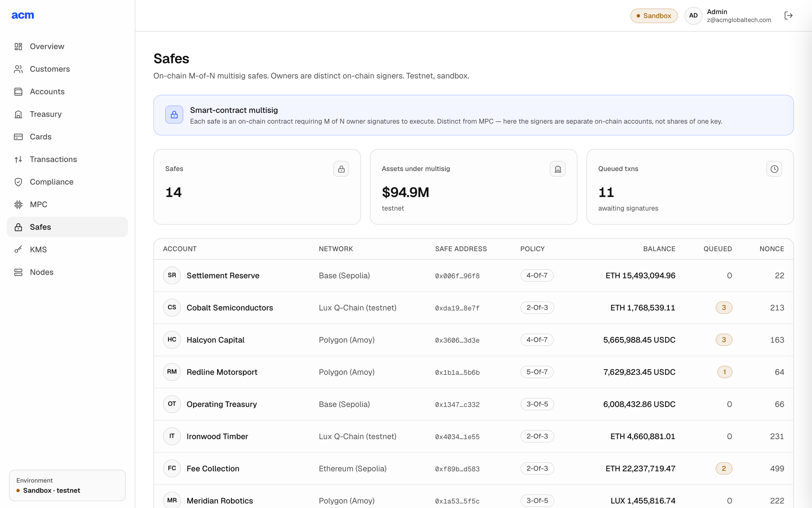Click the FC avatar for Fee Collection

[x=172, y=468]
